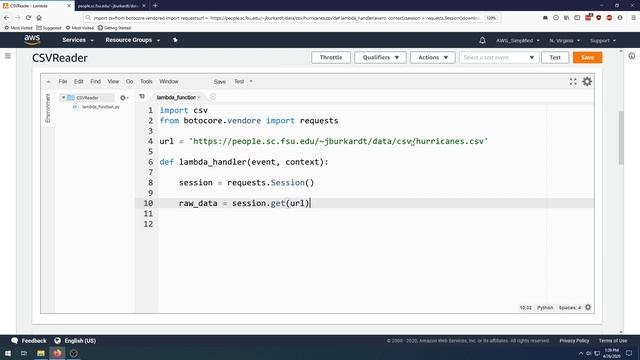The width and height of the screenshot is (640, 360).
Task: Open the browser library icon
Action: (x=567, y=18)
